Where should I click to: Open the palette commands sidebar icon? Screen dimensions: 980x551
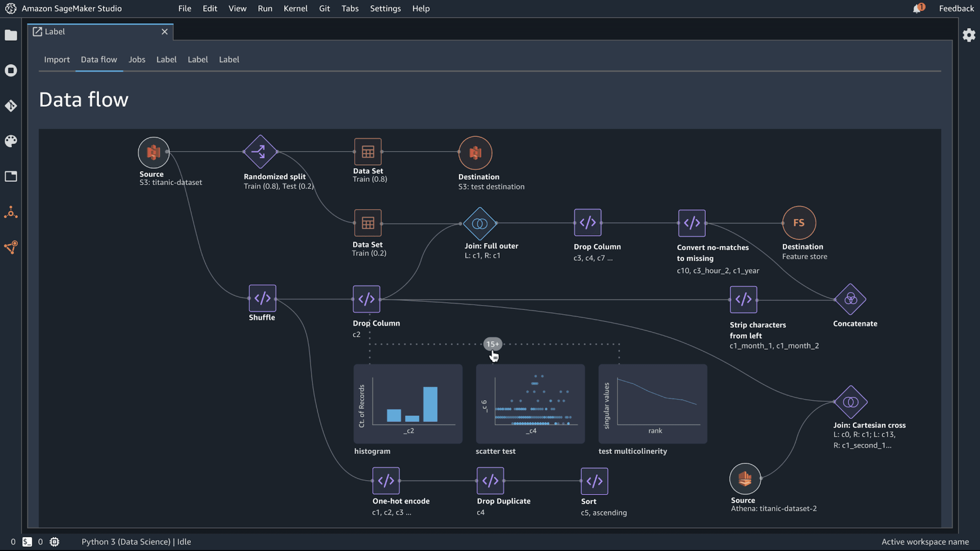(x=11, y=141)
